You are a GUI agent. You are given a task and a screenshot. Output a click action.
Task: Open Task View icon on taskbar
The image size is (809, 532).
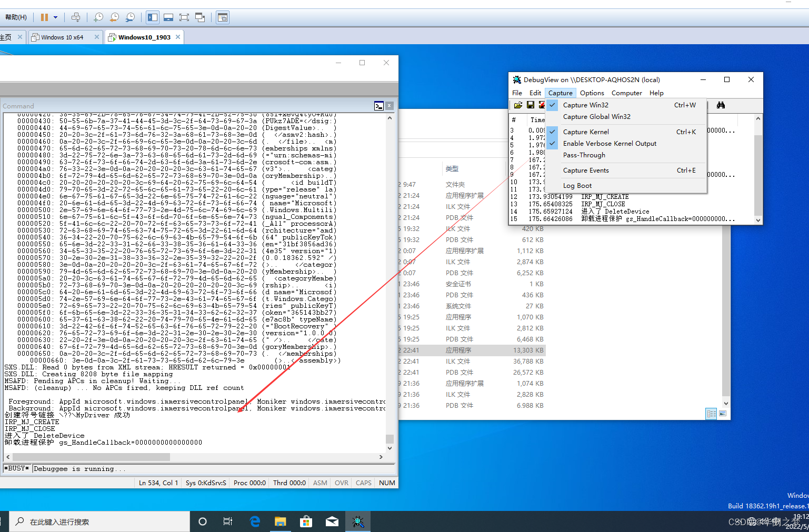pos(228,521)
